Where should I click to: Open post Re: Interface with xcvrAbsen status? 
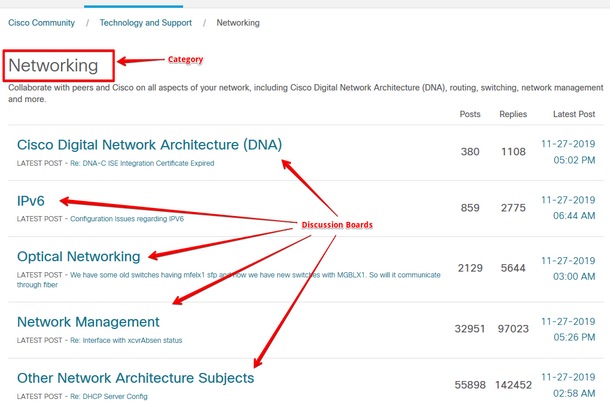pyautogui.click(x=126, y=341)
